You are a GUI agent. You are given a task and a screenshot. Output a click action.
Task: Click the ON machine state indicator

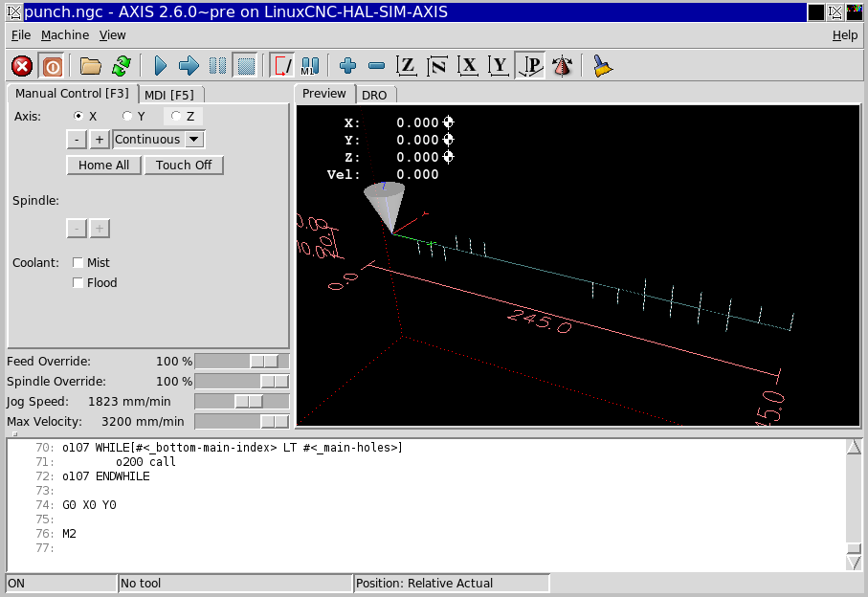pyautogui.click(x=61, y=584)
